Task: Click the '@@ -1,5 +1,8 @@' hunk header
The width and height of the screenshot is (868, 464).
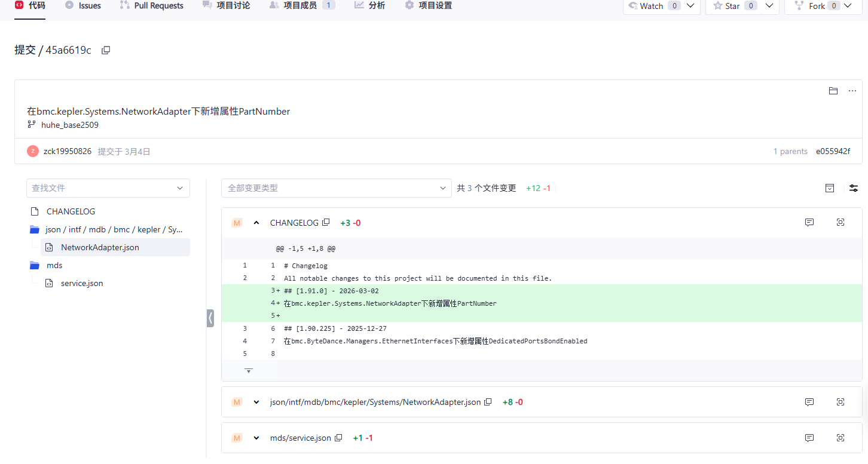Action: [305, 248]
